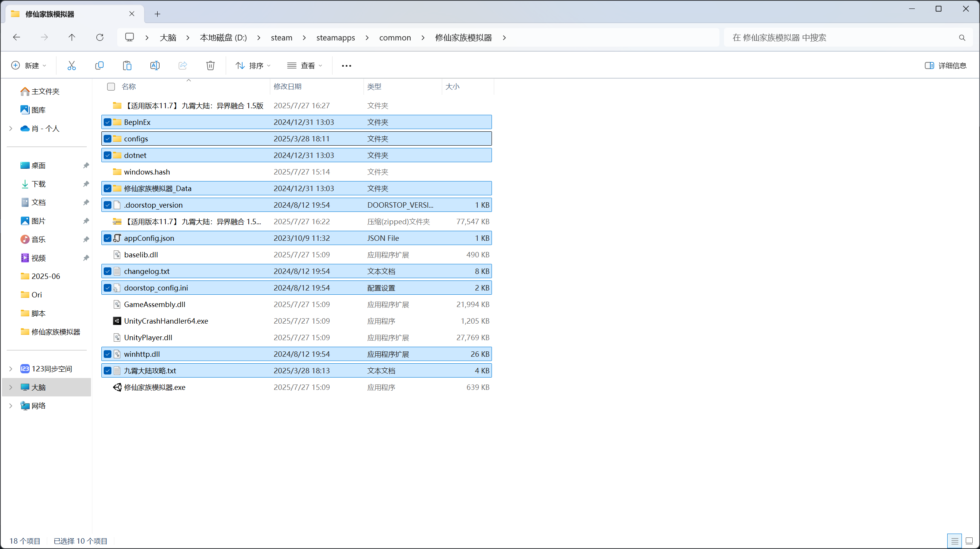This screenshot has width=980, height=549.
Task: Click chevron after steam in address bar
Action: tap(304, 38)
